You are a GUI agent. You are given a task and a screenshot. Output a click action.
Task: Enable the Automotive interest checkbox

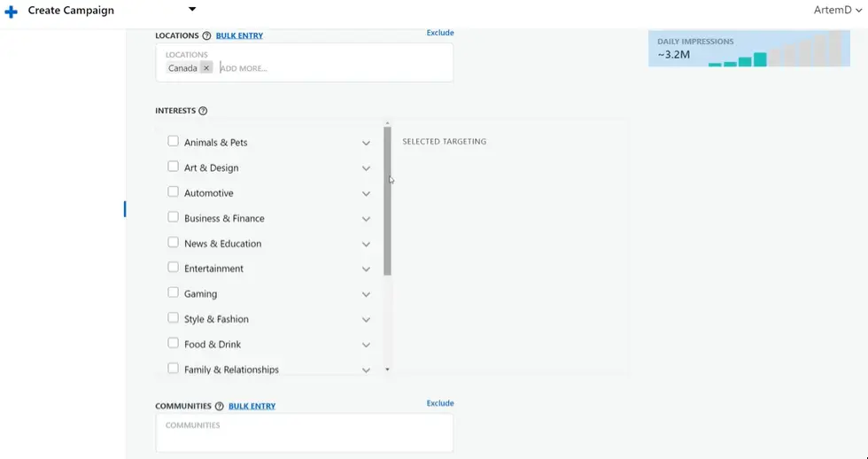coord(173,192)
